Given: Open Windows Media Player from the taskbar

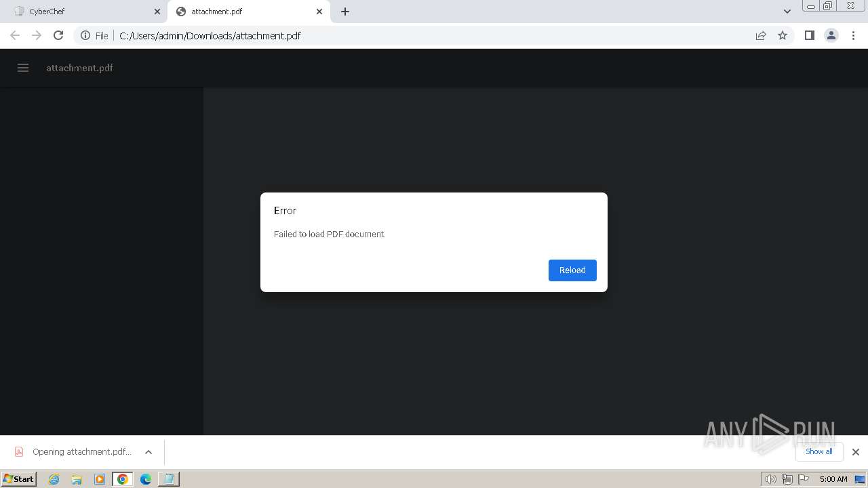Looking at the screenshot, I should [x=100, y=479].
